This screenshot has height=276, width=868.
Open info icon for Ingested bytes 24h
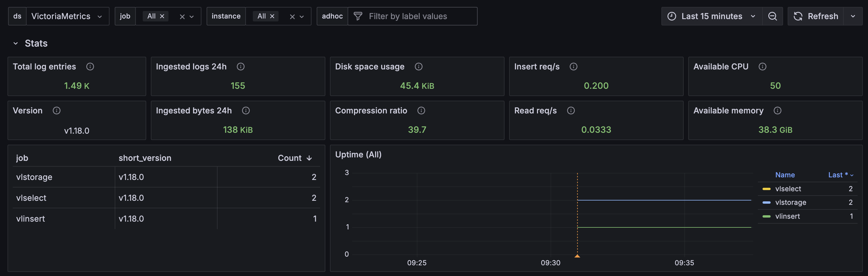pos(246,110)
